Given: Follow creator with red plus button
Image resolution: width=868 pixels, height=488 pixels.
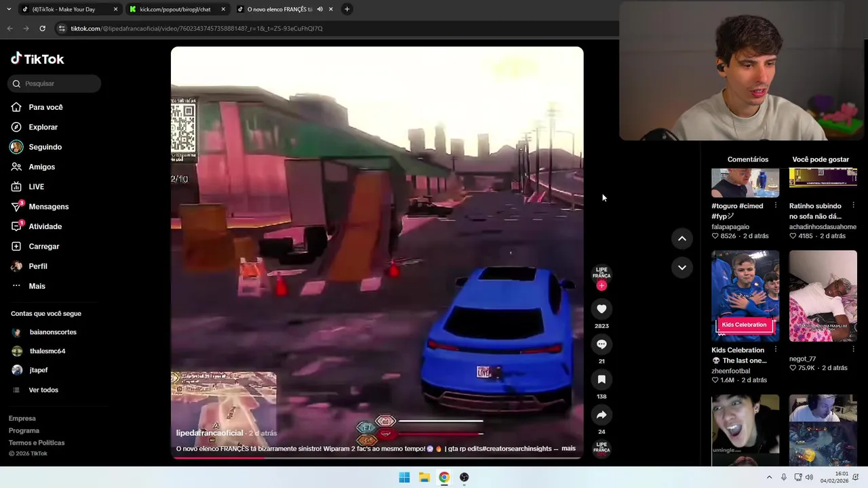Looking at the screenshot, I should coord(601,285).
